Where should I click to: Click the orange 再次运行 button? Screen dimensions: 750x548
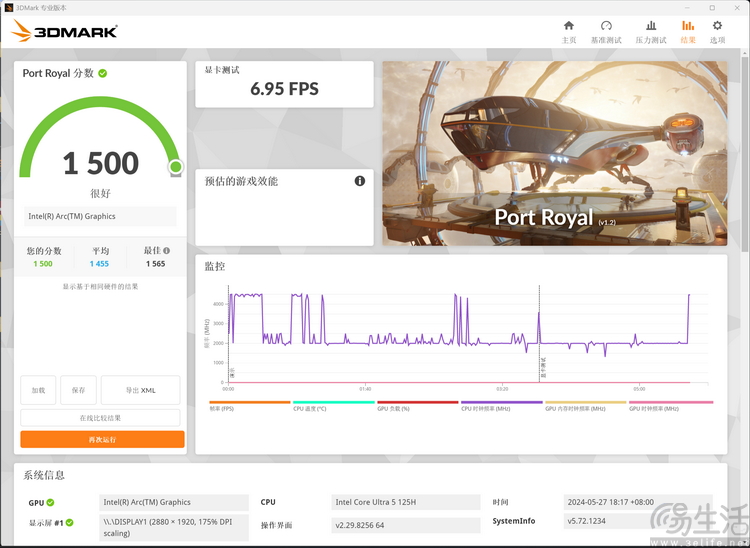pos(102,439)
